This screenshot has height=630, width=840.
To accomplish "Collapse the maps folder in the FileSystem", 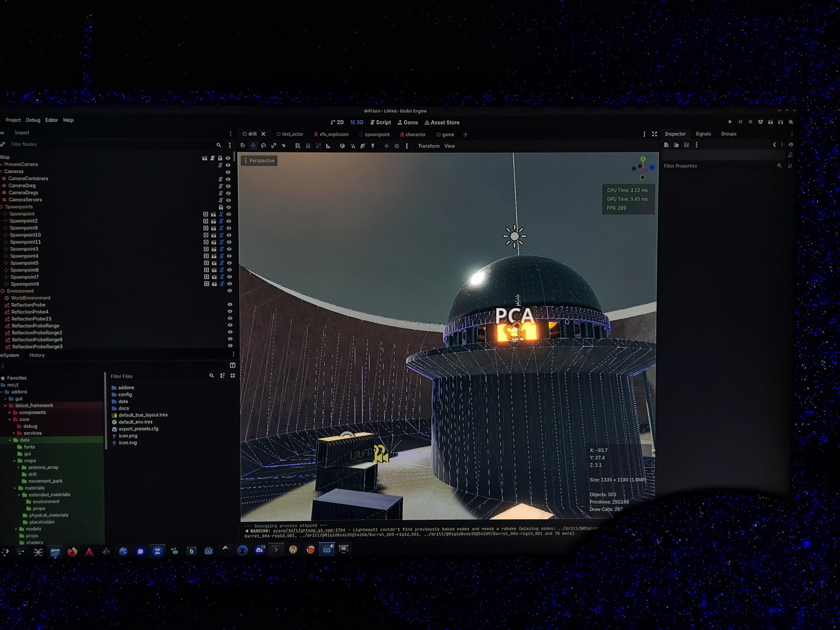I will click(x=14, y=461).
